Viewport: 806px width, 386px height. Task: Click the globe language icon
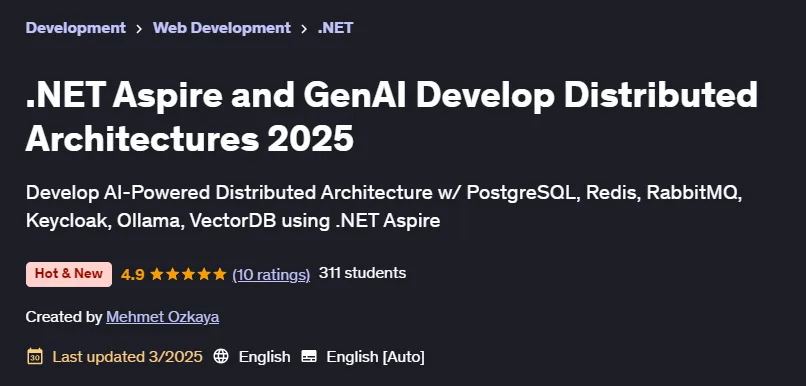pos(221,356)
